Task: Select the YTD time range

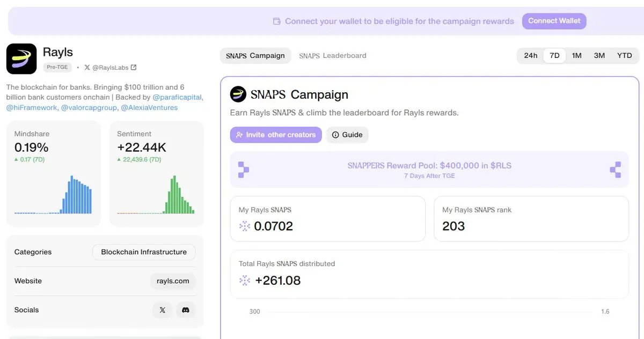Action: tap(625, 56)
